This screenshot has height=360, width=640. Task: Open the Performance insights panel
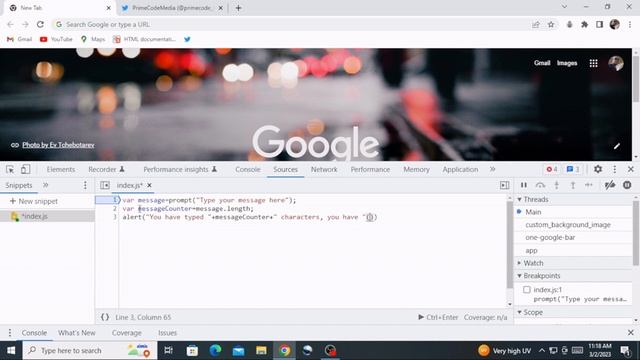click(x=180, y=169)
